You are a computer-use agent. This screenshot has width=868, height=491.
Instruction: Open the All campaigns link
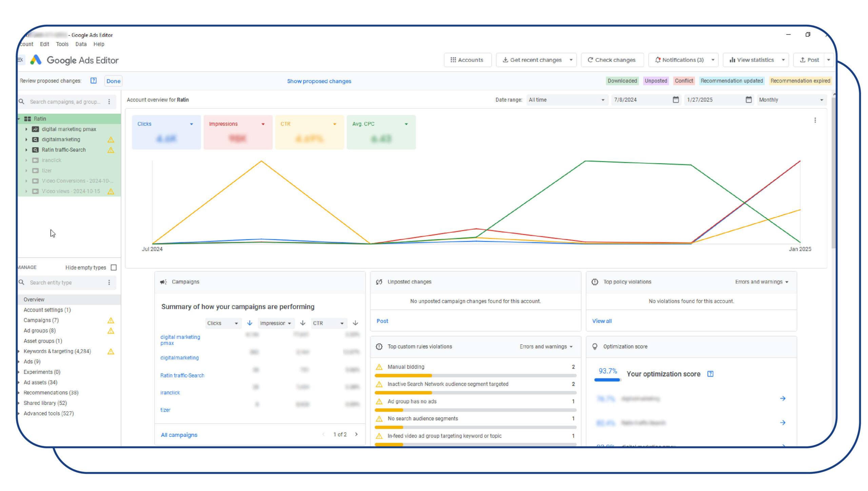(x=179, y=435)
